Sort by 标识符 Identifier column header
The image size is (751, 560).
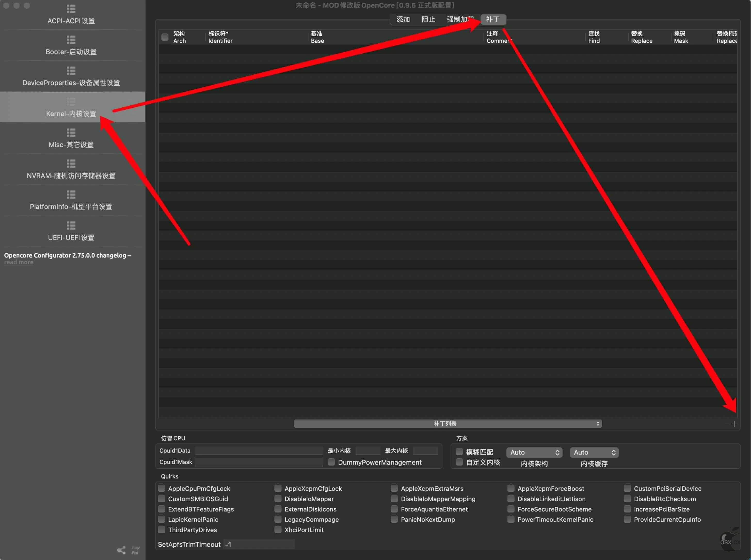(257, 37)
